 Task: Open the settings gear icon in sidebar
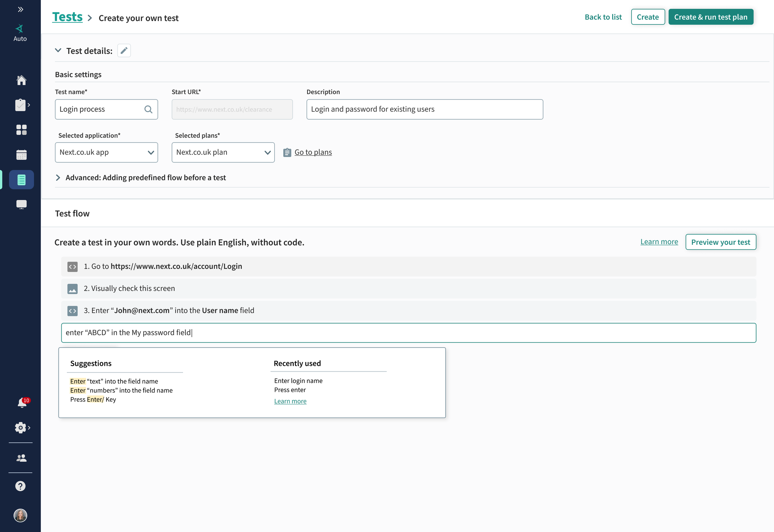point(21,428)
